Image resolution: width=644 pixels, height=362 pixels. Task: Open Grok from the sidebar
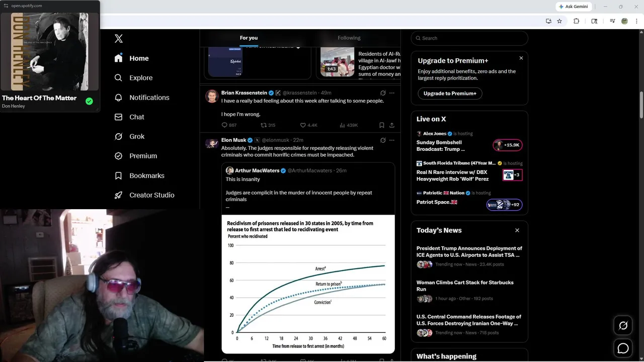pyautogui.click(x=130, y=136)
